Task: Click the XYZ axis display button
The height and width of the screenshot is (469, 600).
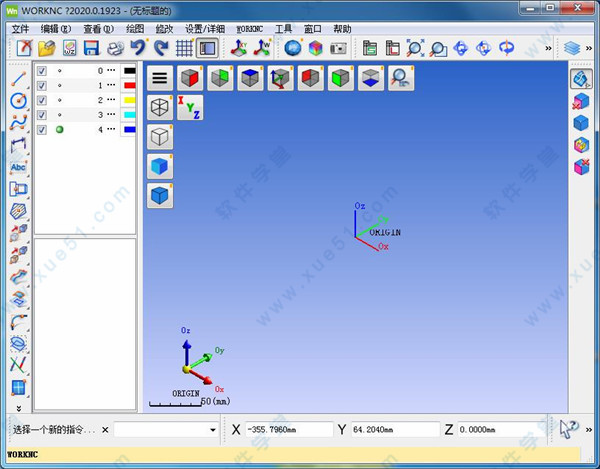Action: [x=190, y=107]
